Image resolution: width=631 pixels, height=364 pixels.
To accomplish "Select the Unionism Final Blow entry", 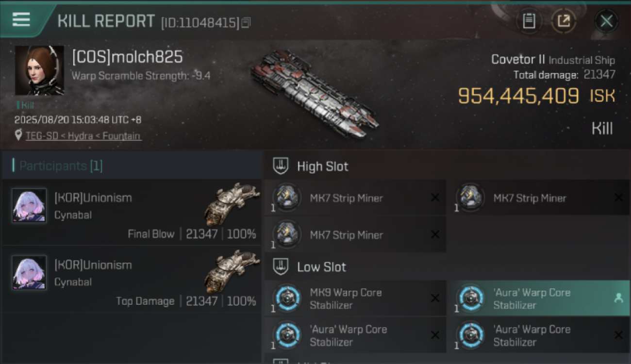I will coord(132,212).
